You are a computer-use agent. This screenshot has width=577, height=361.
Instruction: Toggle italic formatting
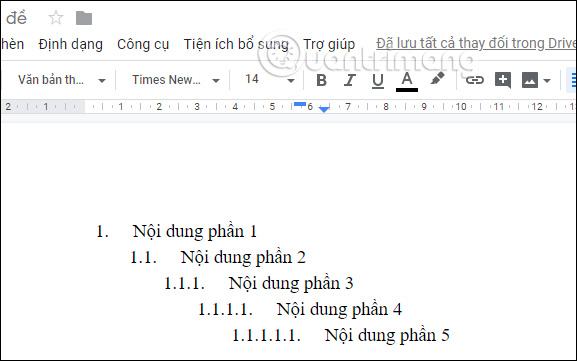click(350, 80)
